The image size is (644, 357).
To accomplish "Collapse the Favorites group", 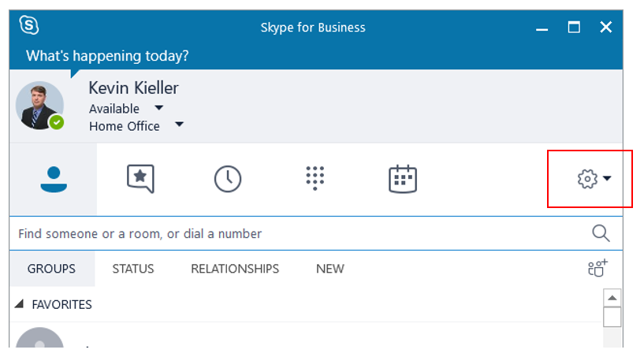I will coord(20,304).
